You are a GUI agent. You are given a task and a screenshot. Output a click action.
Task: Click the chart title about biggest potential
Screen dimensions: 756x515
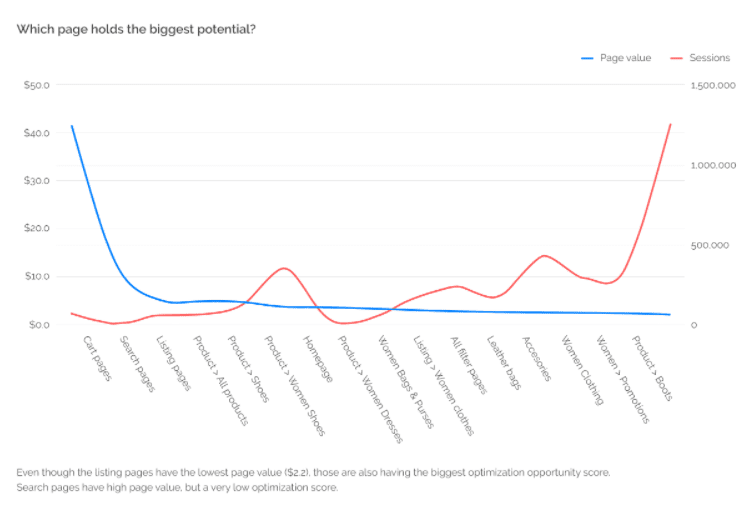136,29
